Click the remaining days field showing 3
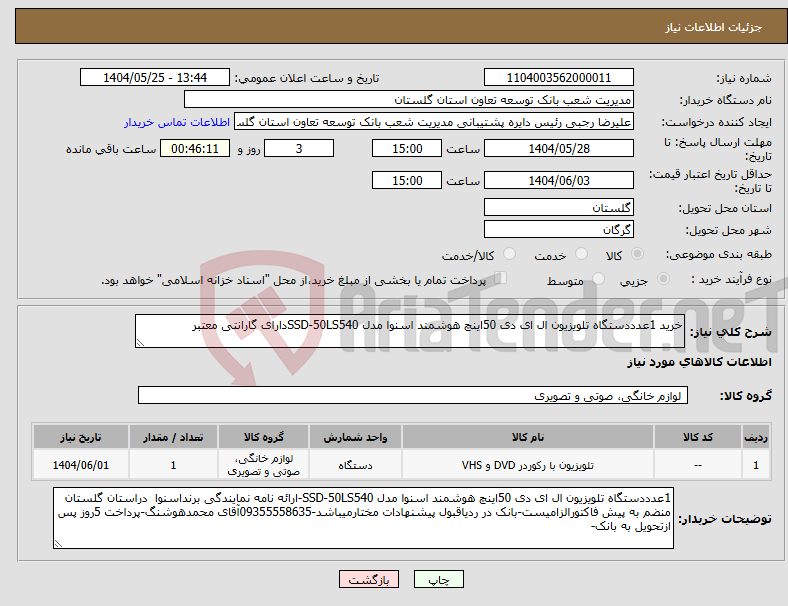The height and width of the screenshot is (606, 788). pyautogui.click(x=299, y=149)
